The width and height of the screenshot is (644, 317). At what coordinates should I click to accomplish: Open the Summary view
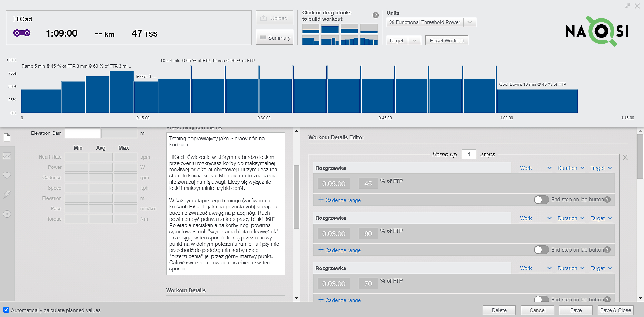pyautogui.click(x=275, y=38)
